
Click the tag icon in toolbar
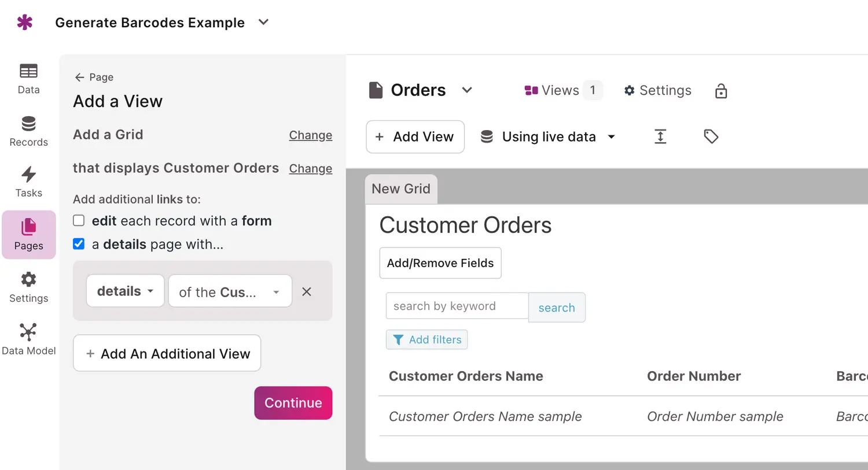[x=711, y=136]
